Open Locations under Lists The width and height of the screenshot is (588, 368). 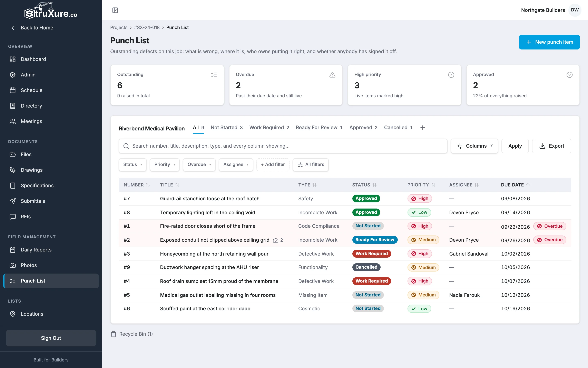coord(51,314)
